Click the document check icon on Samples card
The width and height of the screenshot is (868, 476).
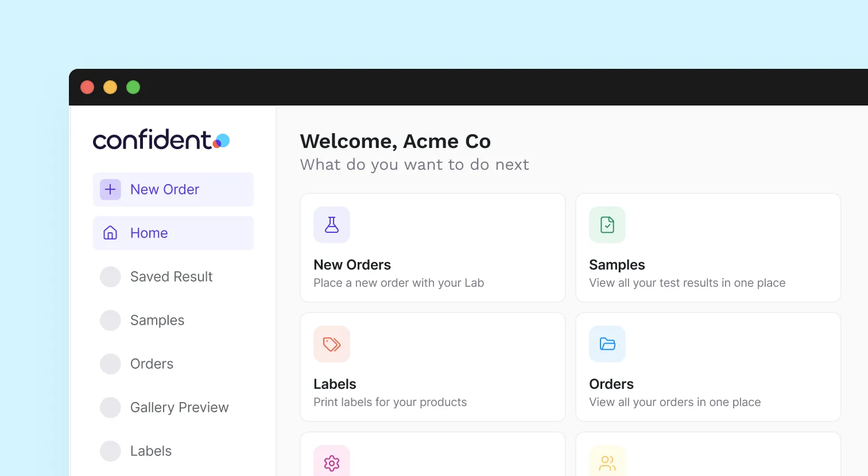(x=607, y=225)
